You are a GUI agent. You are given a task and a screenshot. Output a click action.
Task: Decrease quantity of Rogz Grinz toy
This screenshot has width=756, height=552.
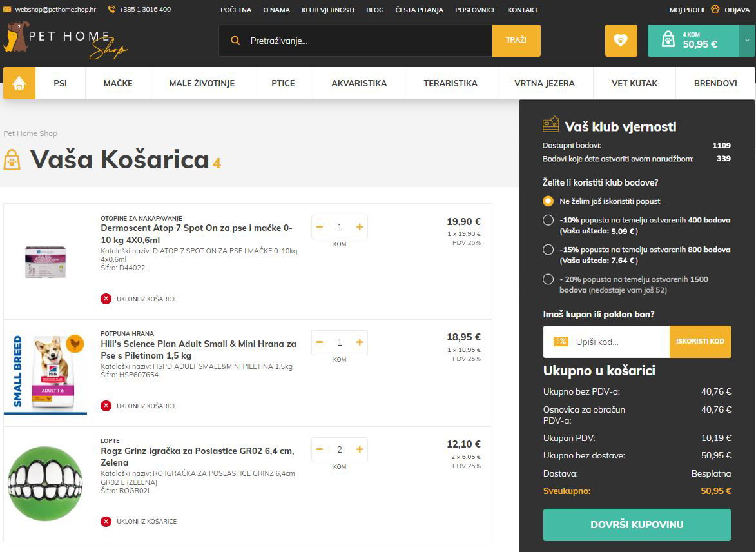[x=320, y=449]
